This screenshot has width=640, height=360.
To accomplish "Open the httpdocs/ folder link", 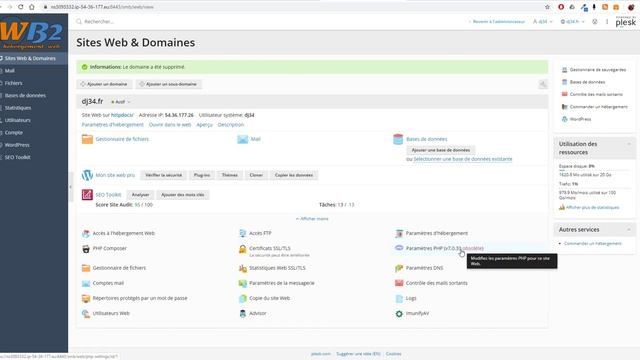I will tap(122, 115).
